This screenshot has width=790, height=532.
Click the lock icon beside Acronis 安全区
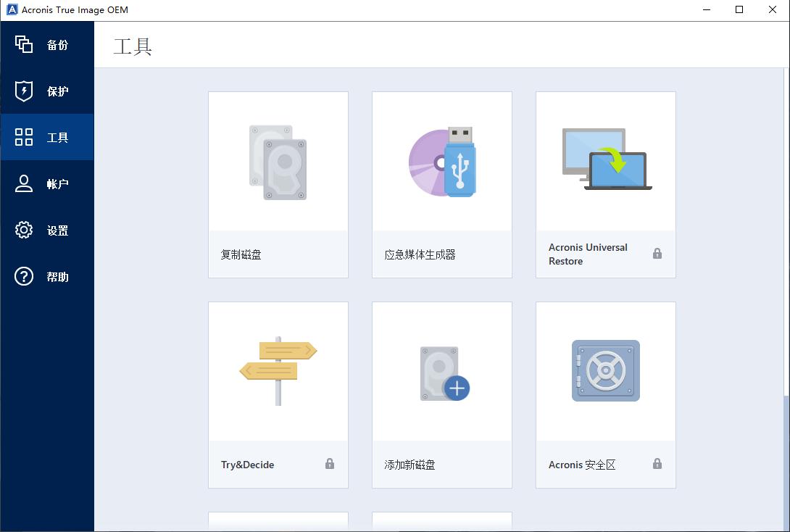[x=657, y=464]
